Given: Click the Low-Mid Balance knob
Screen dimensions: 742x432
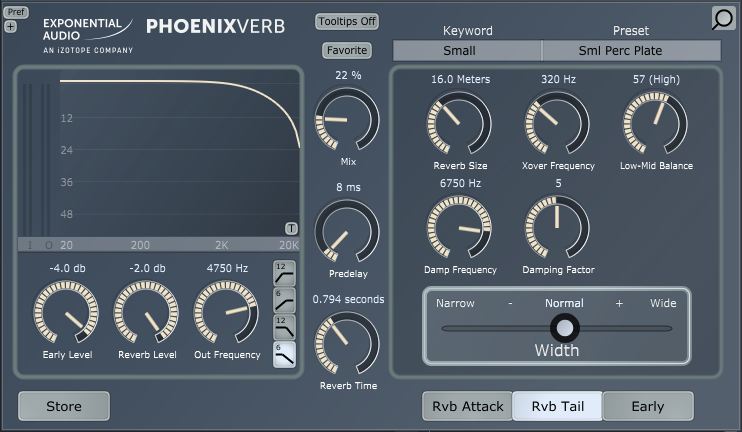Looking at the screenshot, I should click(x=655, y=123).
